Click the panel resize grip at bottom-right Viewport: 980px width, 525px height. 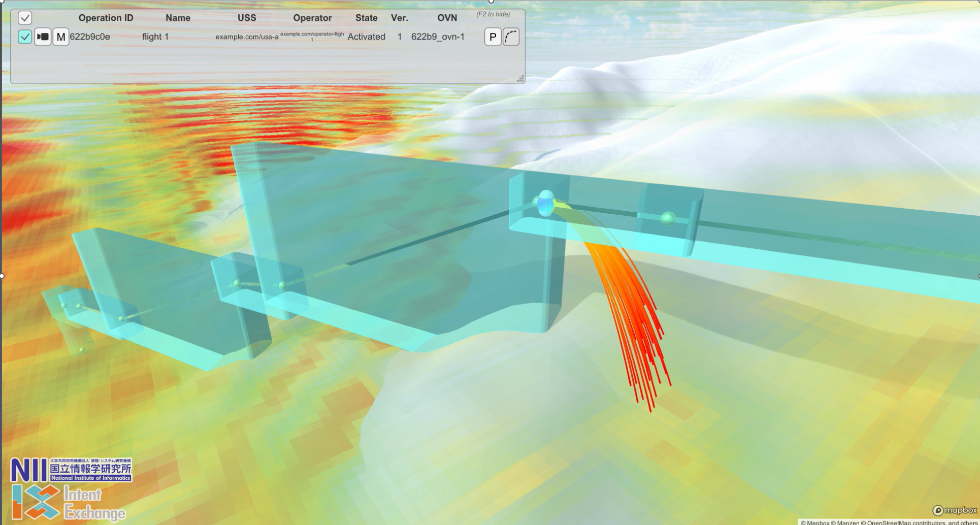click(x=520, y=79)
